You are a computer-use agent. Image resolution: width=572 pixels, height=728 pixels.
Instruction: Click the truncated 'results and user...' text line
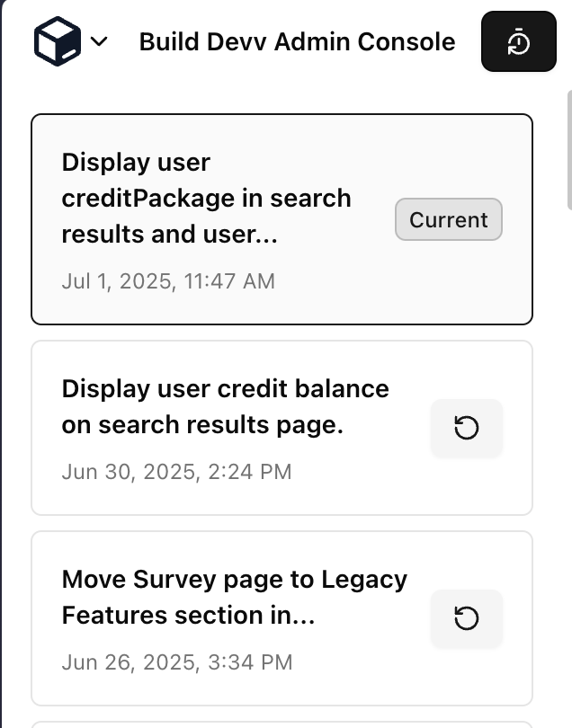(x=169, y=235)
